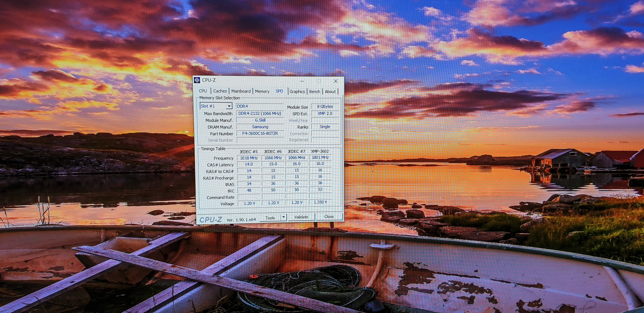This screenshot has height=313, width=644.
Task: Click the Max Bandwidth DDR4-2132 field
Action: (x=259, y=113)
